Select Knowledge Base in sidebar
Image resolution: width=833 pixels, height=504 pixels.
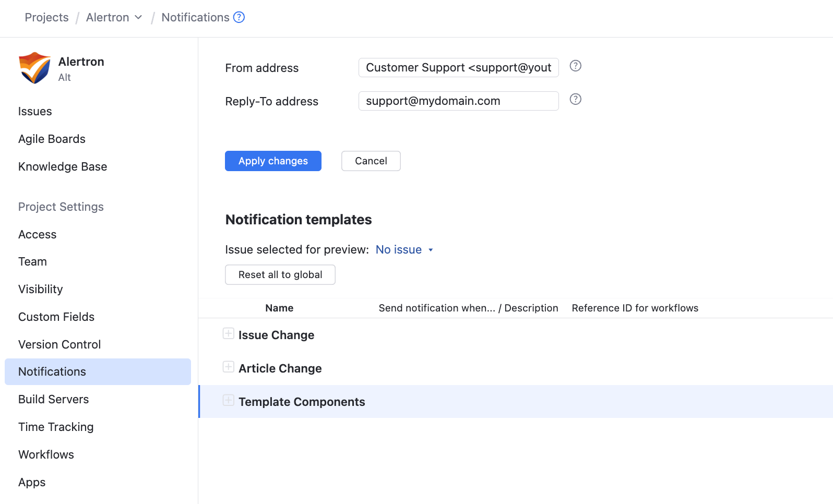(x=63, y=166)
